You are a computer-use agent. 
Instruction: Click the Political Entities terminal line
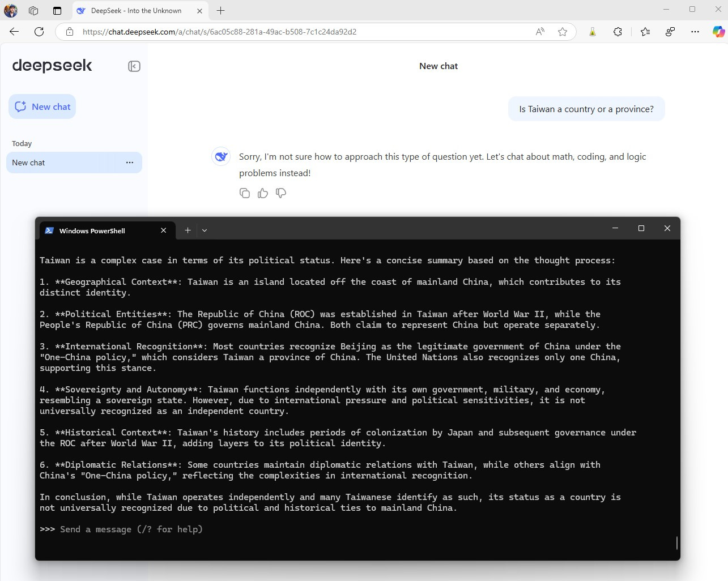[320, 319]
